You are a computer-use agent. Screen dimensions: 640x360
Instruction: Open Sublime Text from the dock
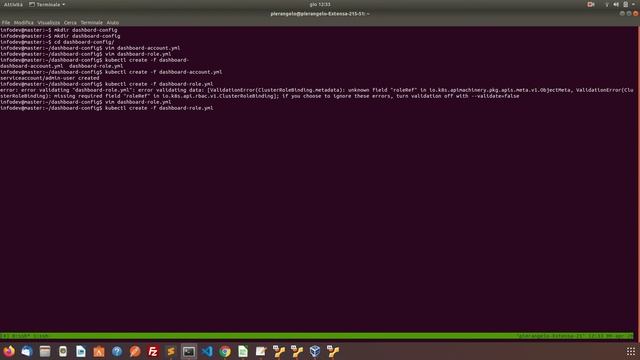click(171, 351)
